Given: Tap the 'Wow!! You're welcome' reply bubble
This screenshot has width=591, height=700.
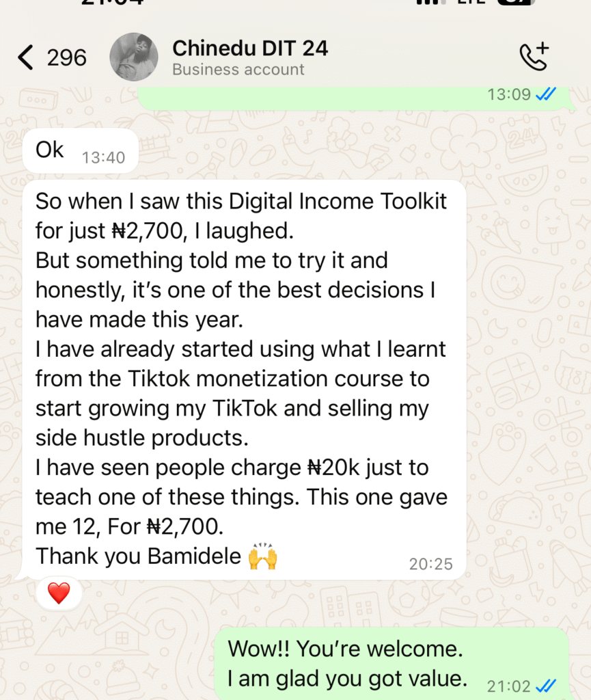Looking at the screenshot, I should [x=391, y=664].
